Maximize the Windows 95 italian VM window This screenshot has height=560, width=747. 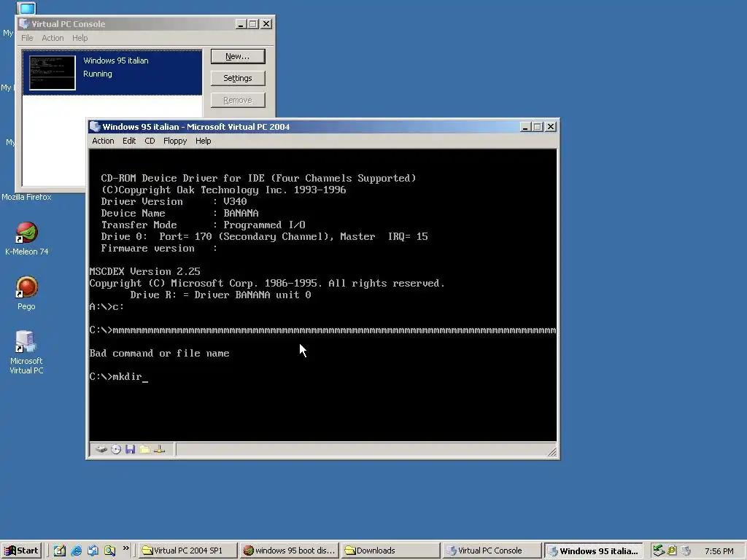click(x=538, y=127)
